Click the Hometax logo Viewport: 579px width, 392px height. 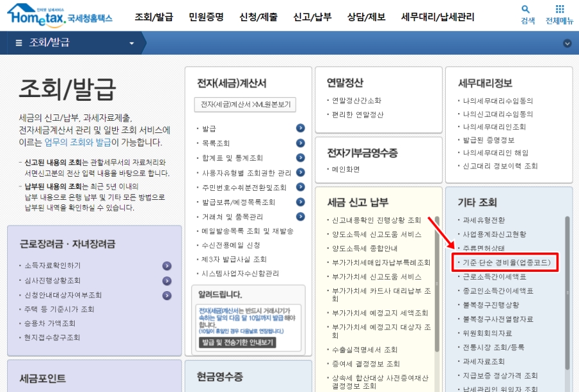coord(60,15)
